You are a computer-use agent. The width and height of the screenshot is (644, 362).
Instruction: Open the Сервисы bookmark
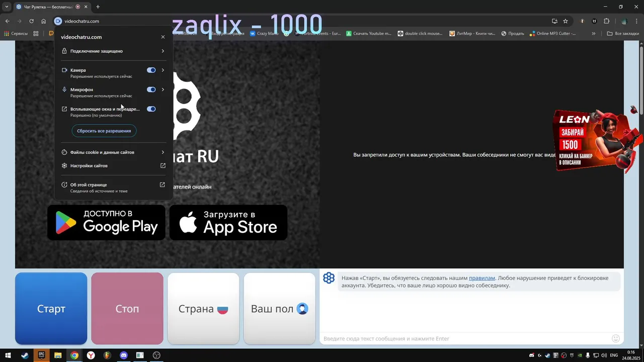pyautogui.click(x=16, y=34)
